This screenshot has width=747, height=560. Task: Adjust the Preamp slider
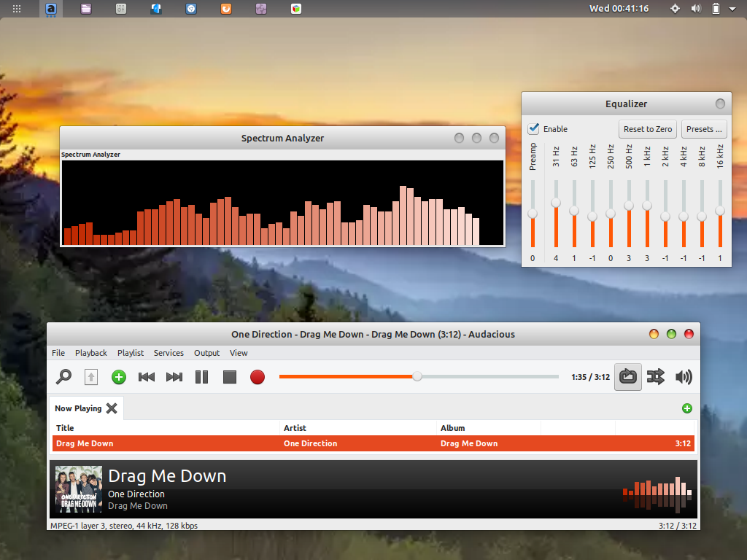click(x=533, y=214)
